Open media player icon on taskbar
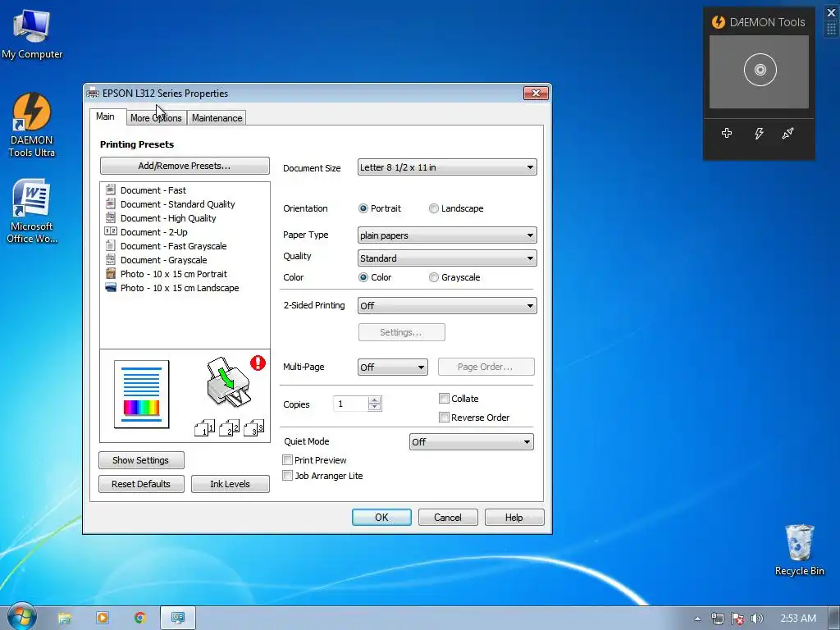 [x=103, y=618]
